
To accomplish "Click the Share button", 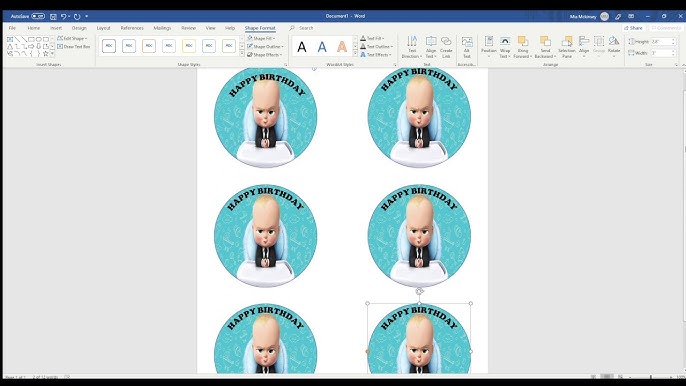I will [x=634, y=28].
